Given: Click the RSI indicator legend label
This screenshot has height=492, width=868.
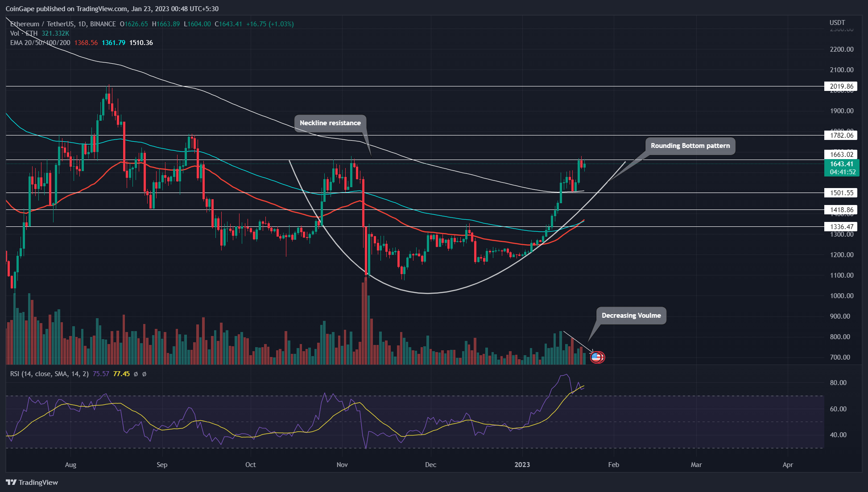Looking at the screenshot, I should (x=49, y=374).
